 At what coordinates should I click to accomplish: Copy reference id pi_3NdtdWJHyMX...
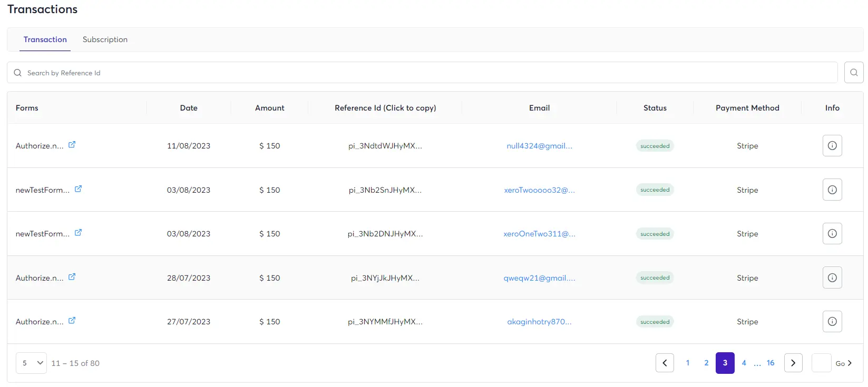385,146
